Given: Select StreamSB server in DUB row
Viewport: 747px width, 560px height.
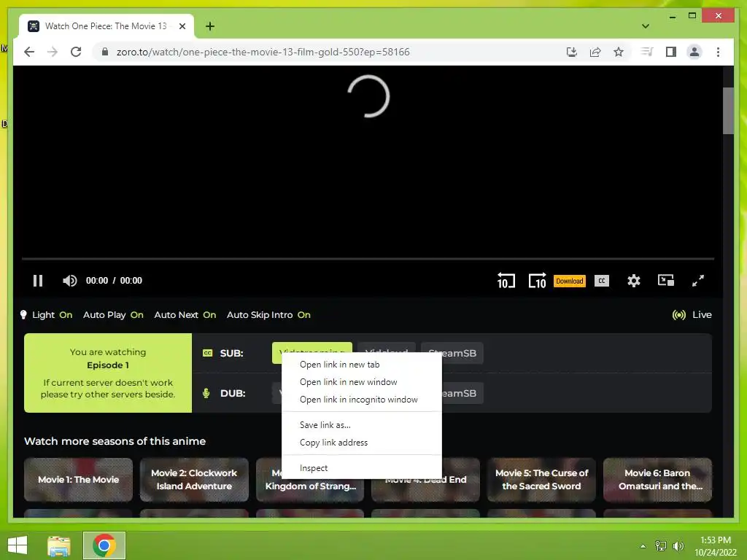Looking at the screenshot, I should [462, 393].
